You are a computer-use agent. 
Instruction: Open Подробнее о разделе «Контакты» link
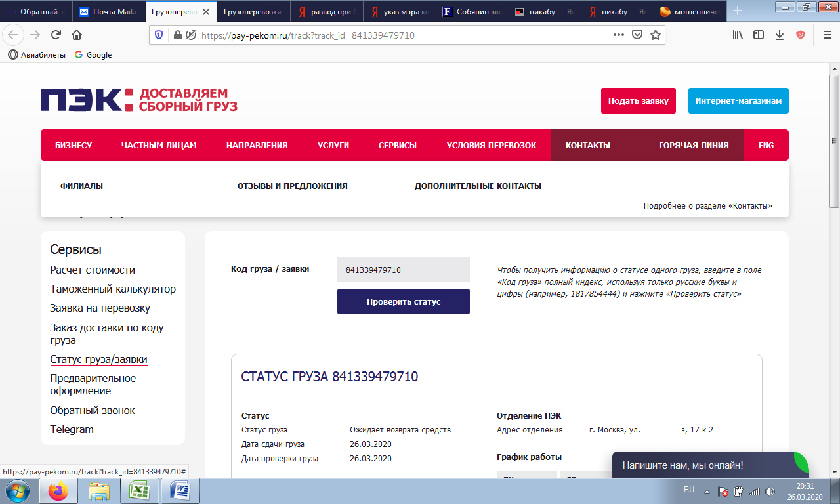pyautogui.click(x=708, y=205)
